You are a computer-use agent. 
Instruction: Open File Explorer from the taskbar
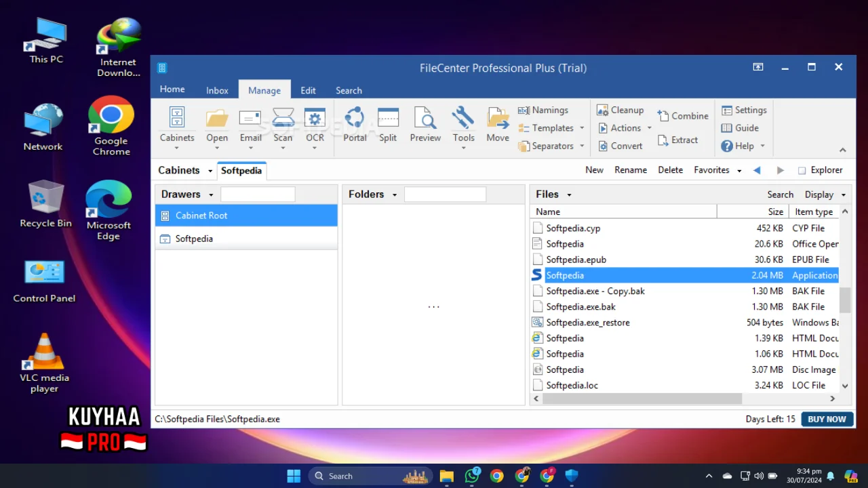pos(446,476)
